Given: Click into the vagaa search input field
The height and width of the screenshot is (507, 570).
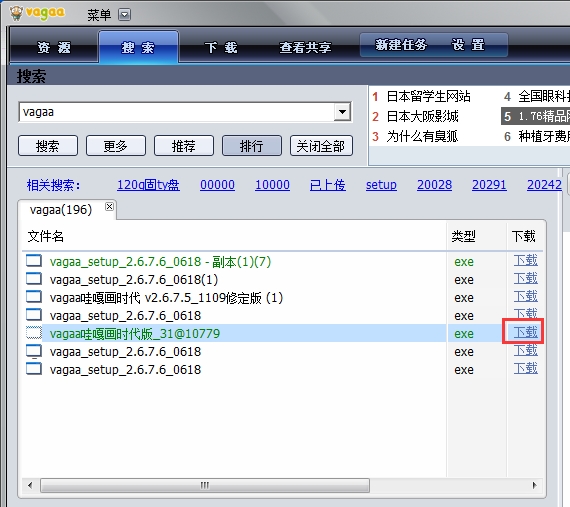Looking at the screenshot, I should [x=176, y=112].
